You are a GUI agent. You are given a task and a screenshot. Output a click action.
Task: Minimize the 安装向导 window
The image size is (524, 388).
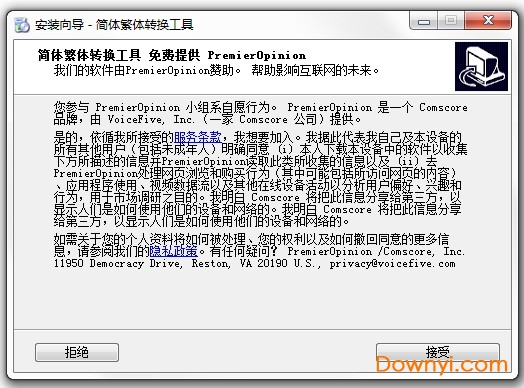[424, 21]
